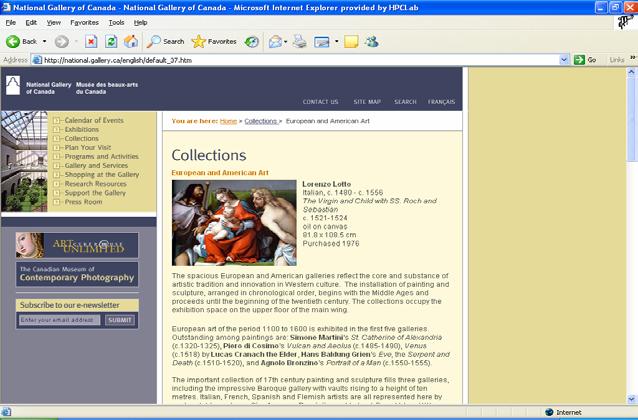Open Press Room sidebar link
This screenshot has height=420, width=638.
pyautogui.click(x=83, y=202)
